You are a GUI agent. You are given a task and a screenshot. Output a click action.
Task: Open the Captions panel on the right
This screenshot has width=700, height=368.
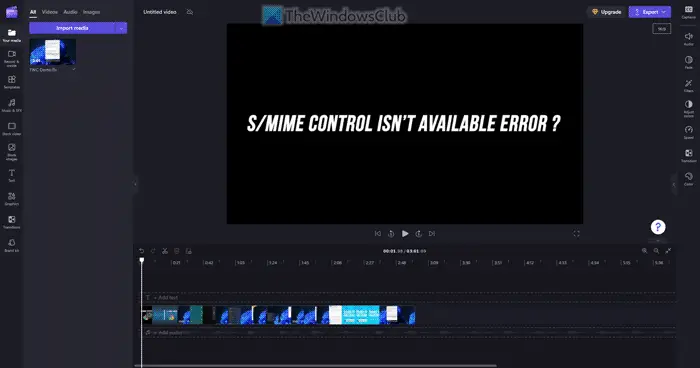[x=688, y=13]
